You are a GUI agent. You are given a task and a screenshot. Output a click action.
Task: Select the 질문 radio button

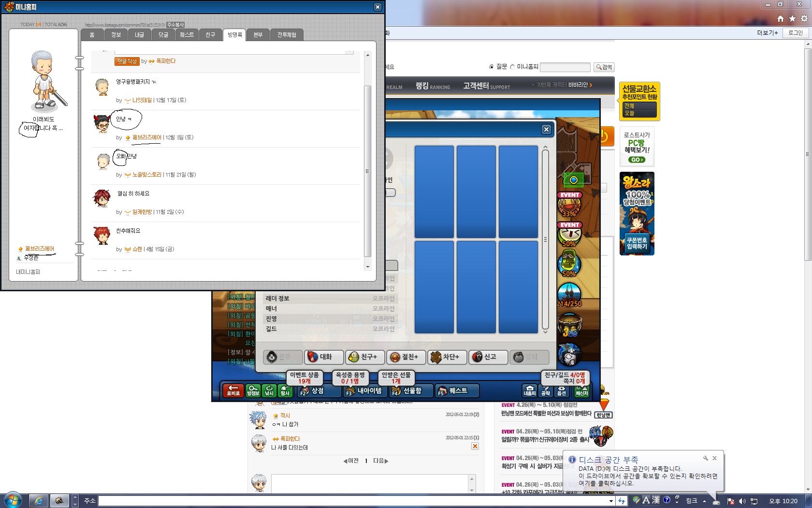492,67
